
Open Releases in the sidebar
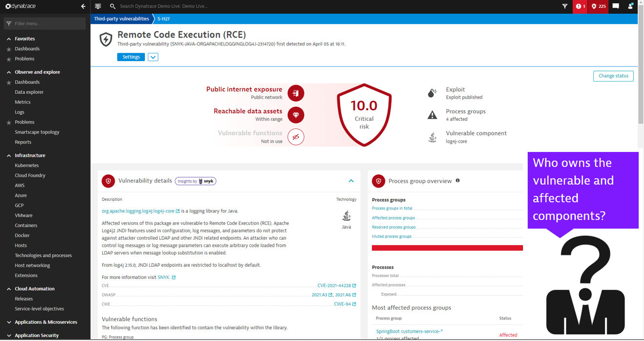coord(24,299)
